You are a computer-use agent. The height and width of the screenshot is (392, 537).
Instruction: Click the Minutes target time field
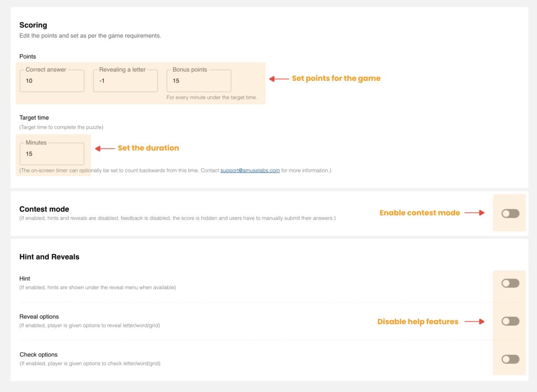pyautogui.click(x=52, y=154)
